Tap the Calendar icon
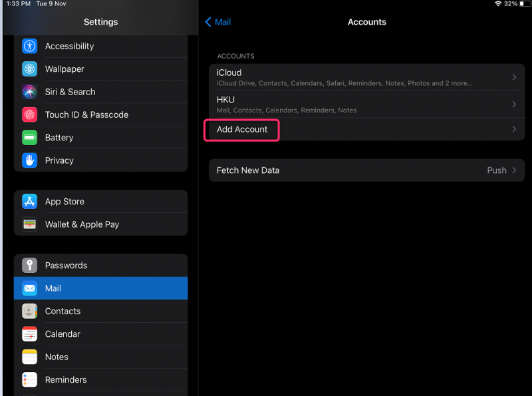532x396 pixels. coord(29,334)
